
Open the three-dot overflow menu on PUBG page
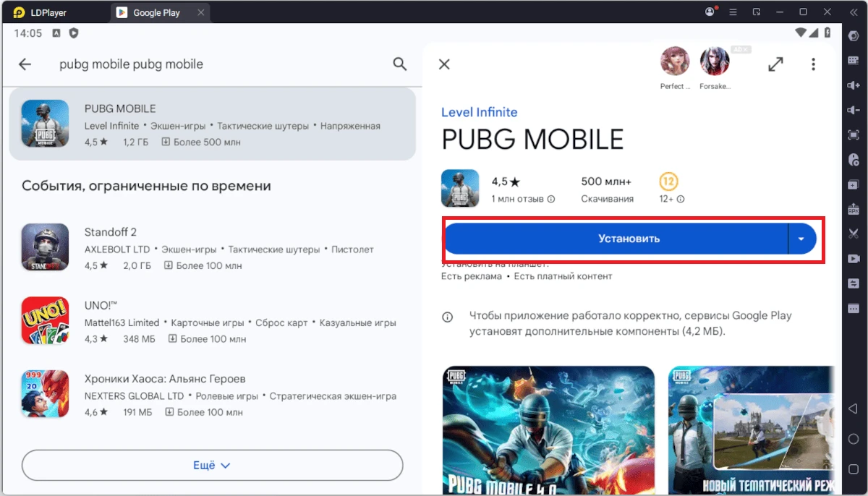point(814,64)
